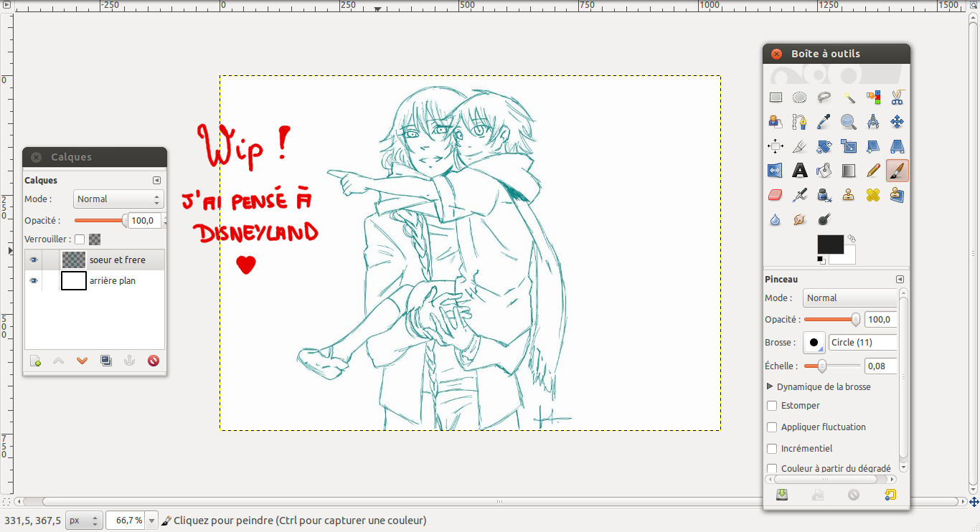Reset Pinceau tool options to defaults
Screen dimensions: 980x532
click(890, 495)
